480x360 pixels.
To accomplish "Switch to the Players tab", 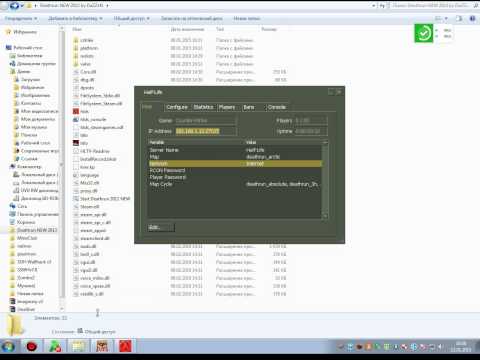I will point(227,107).
